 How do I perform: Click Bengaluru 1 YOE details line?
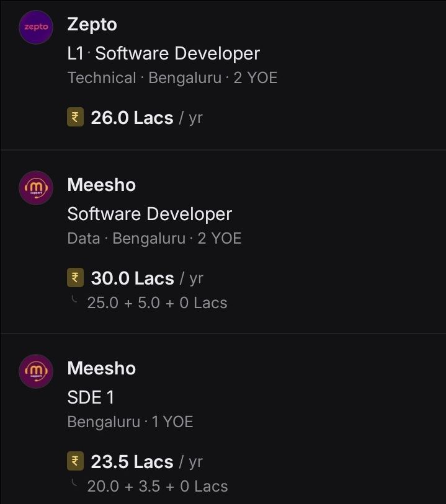point(130,422)
